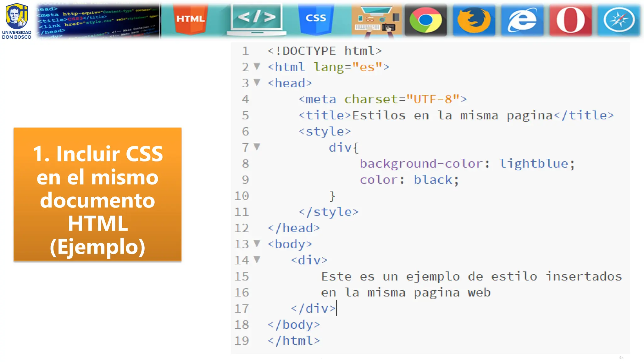Click the opening body tag on line 13

coord(290,244)
